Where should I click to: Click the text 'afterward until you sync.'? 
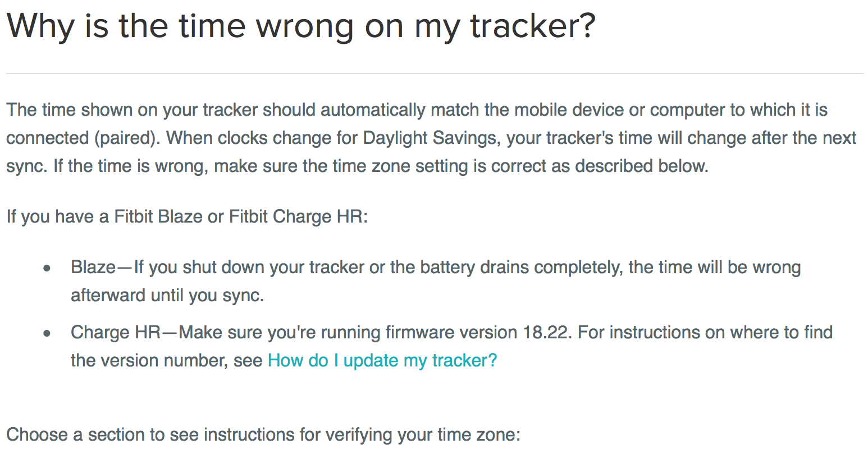coord(167,295)
